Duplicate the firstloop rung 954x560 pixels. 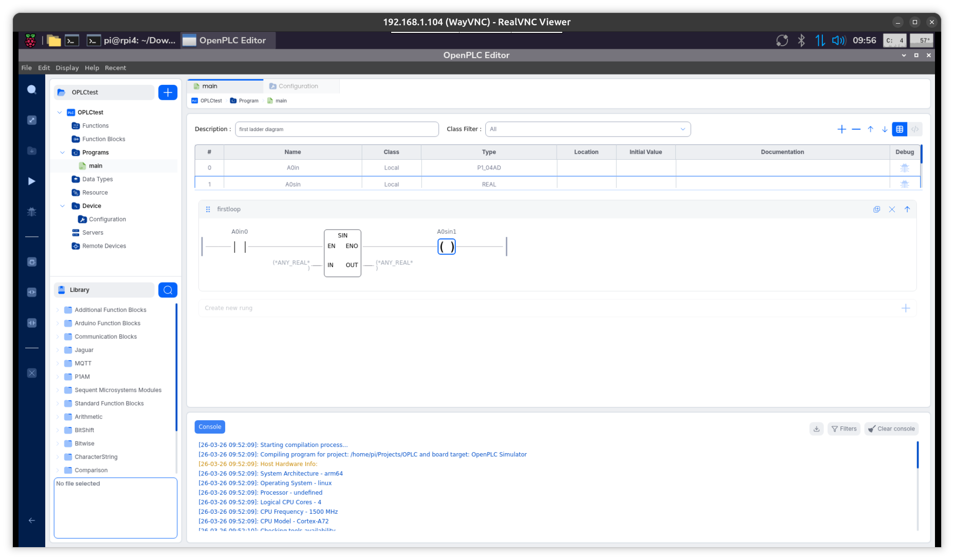point(876,209)
